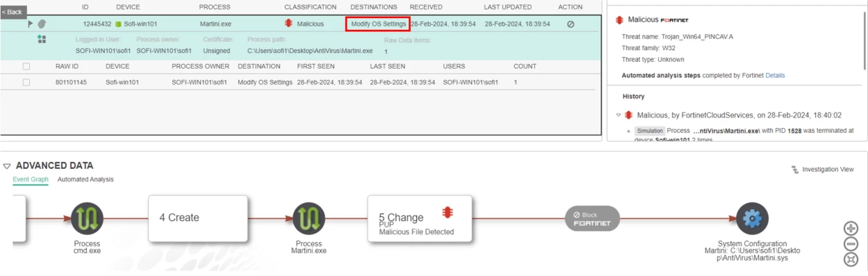Image resolution: width=868 pixels, height=276 pixels.
Task: Click the Malicious bug icon in Classification column
Action: pyautogui.click(x=288, y=24)
